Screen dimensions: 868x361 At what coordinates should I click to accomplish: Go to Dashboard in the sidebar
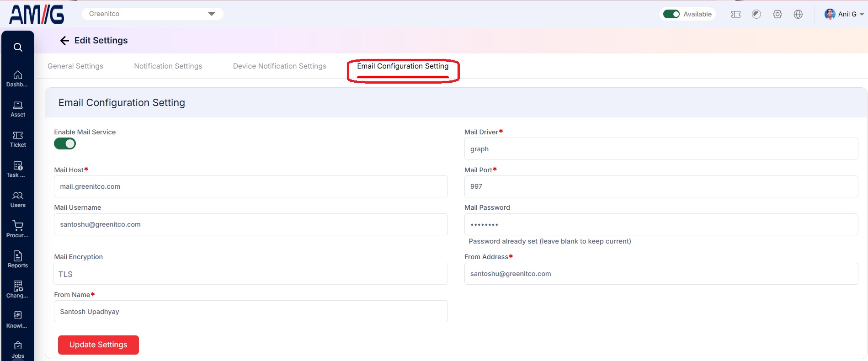click(18, 79)
